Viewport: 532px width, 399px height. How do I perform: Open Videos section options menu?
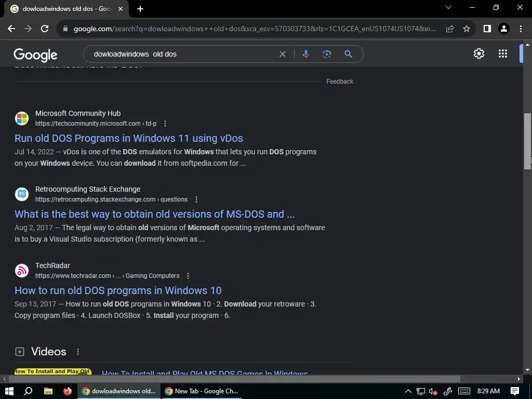[78, 352]
